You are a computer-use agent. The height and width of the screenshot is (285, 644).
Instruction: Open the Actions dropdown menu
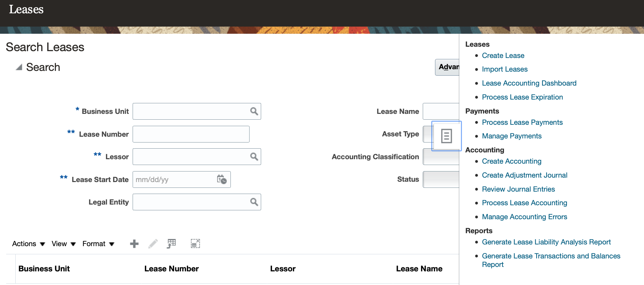tap(28, 244)
